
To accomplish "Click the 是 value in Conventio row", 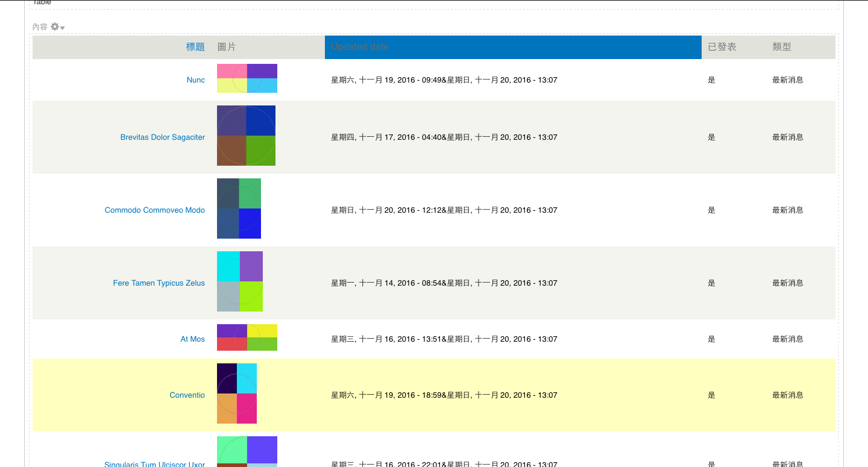I will click(x=711, y=395).
